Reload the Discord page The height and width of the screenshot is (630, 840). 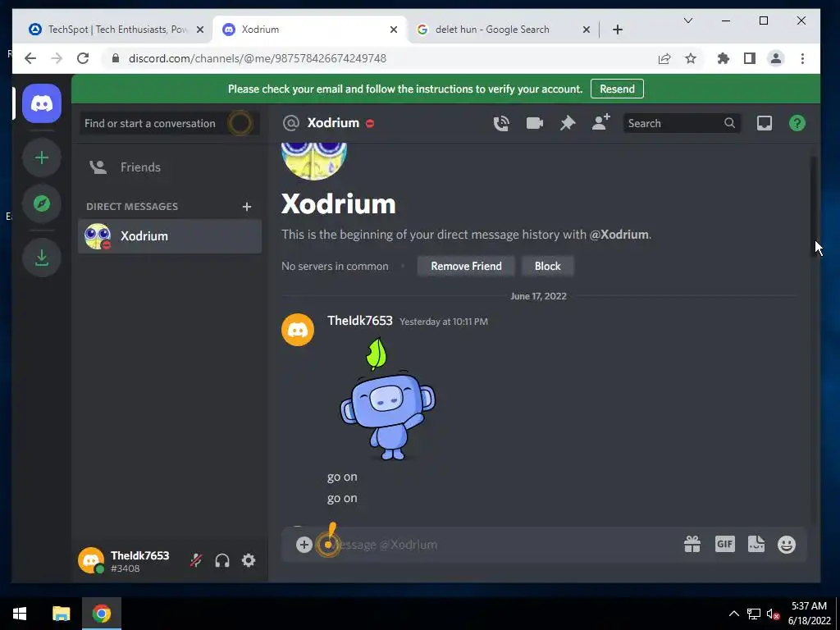(x=83, y=58)
